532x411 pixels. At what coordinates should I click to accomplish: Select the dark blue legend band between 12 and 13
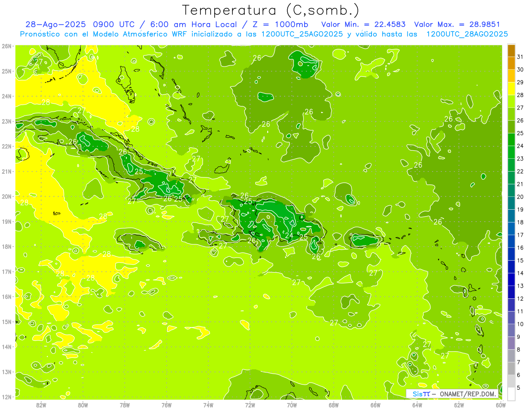(511, 292)
